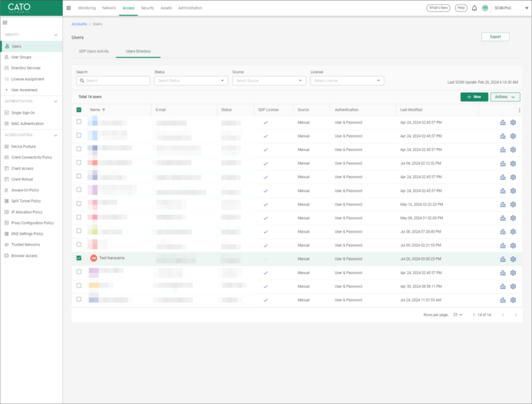Click the gear icon in Test Nakayama row
The width and height of the screenshot is (532, 404).
(x=513, y=258)
